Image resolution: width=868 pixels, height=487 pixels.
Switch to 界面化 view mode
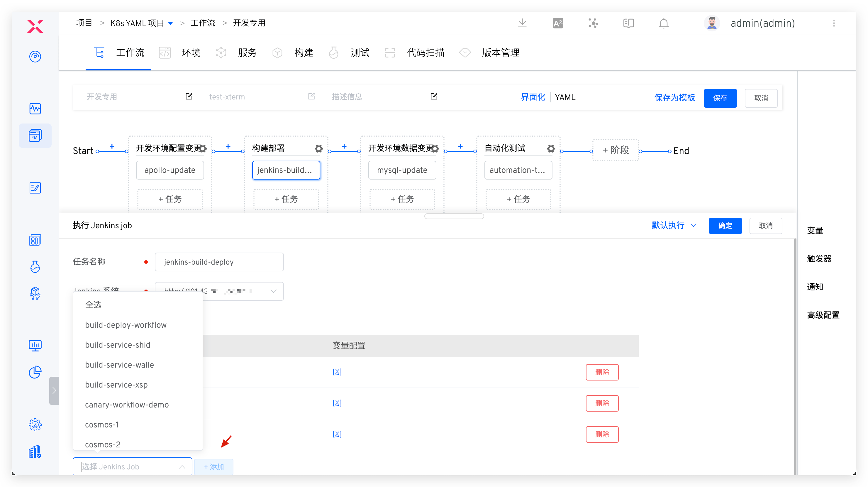(533, 97)
